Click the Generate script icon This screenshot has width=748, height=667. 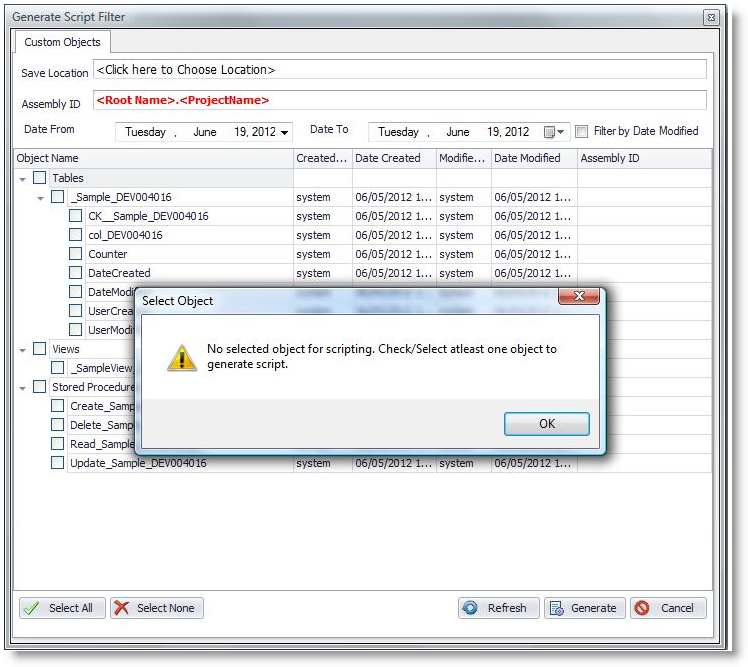pyautogui.click(x=555, y=608)
